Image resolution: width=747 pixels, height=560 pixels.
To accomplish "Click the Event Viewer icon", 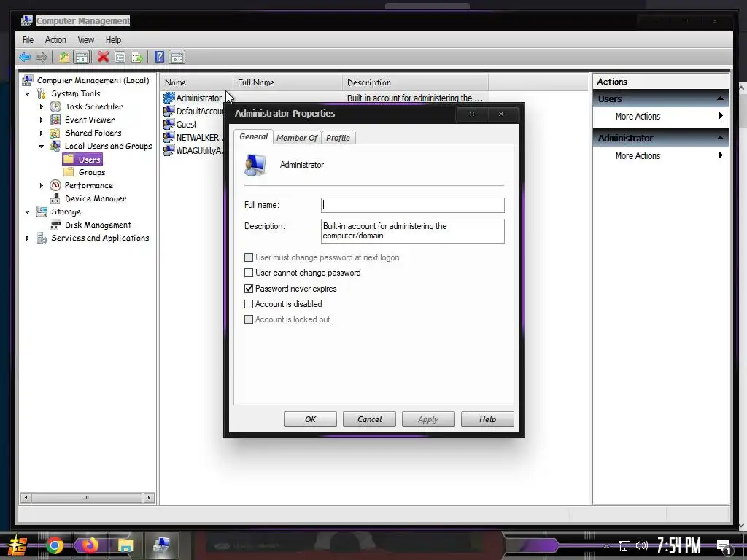I will point(55,120).
